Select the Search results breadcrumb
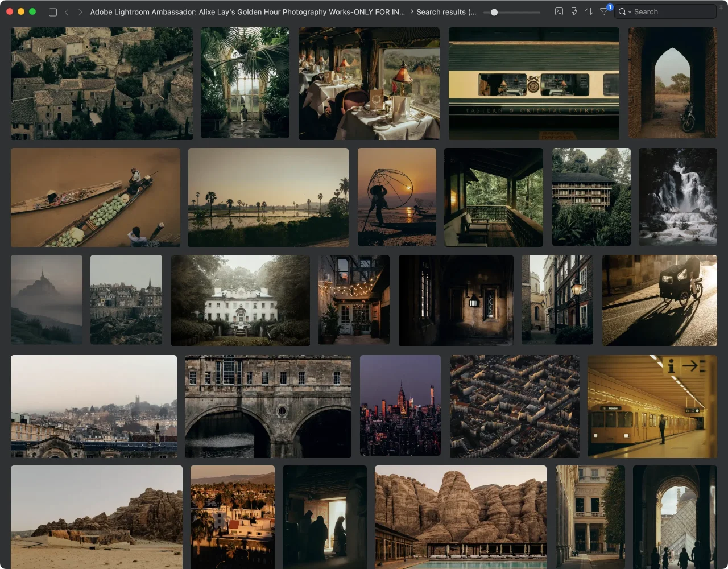Image resolution: width=728 pixels, height=569 pixels. (x=446, y=11)
